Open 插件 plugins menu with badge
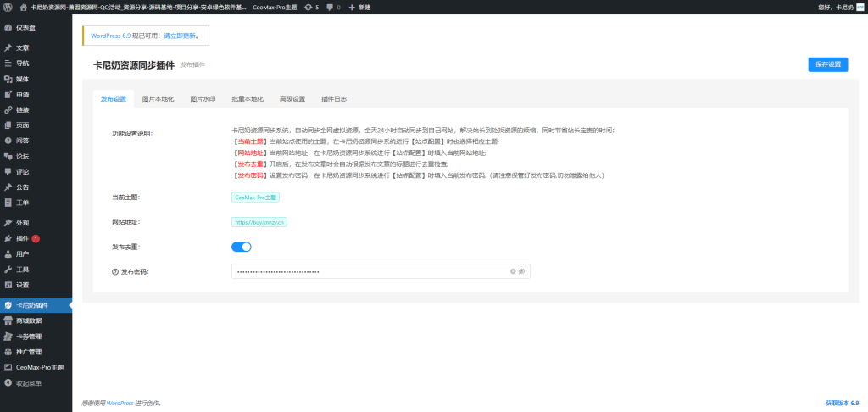 [x=36, y=239]
